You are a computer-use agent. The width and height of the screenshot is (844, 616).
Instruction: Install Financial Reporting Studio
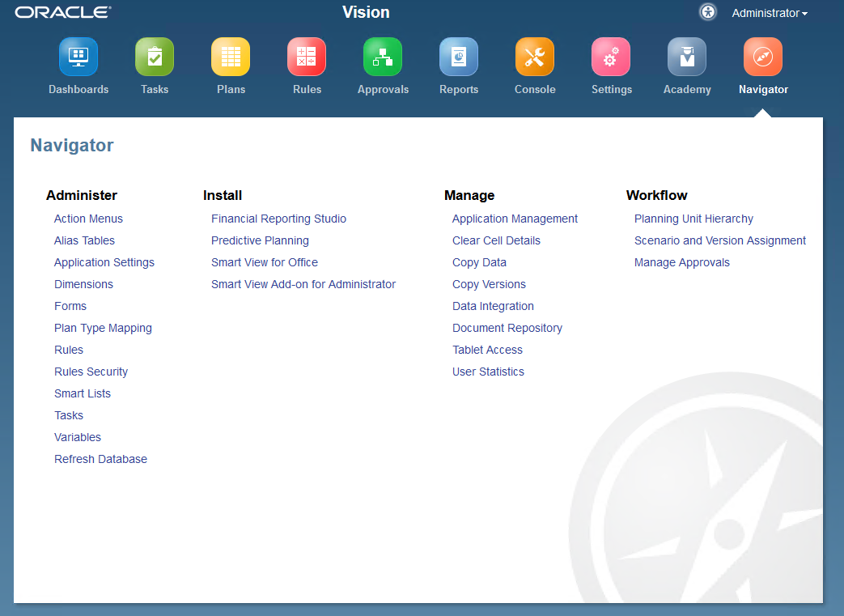(278, 219)
